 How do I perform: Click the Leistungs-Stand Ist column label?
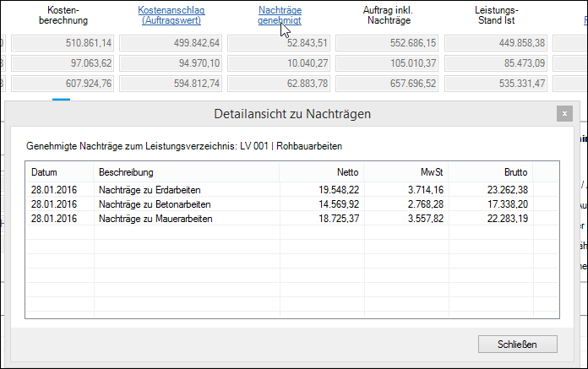496,15
